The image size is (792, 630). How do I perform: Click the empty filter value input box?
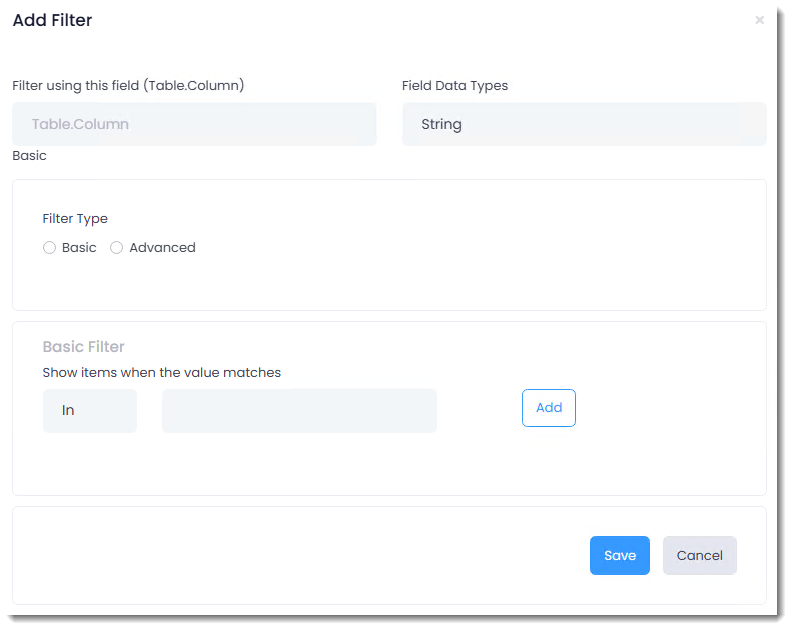pyautogui.click(x=299, y=411)
